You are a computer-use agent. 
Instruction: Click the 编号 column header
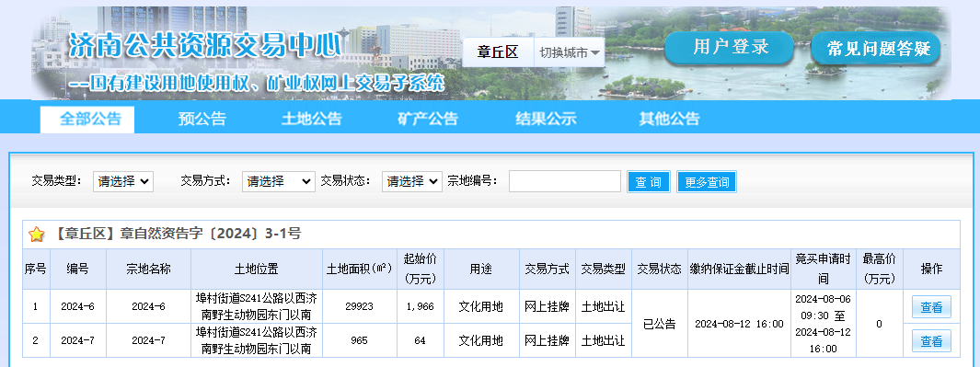pyautogui.click(x=77, y=269)
